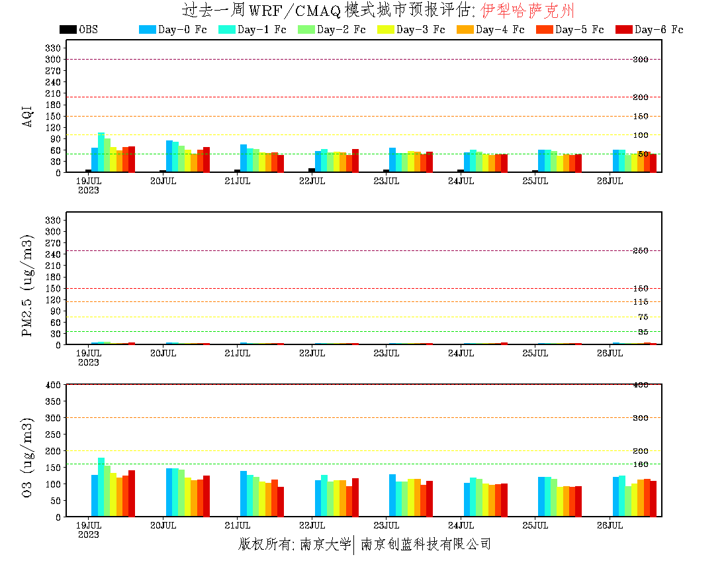
Task: Click the cyan Day-1 Fc legend swatch
Action: point(226,29)
